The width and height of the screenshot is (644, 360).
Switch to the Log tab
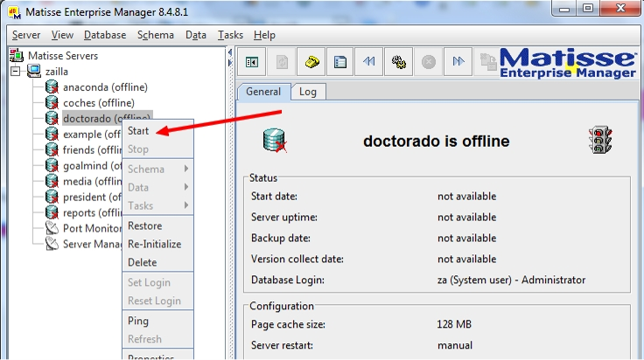[308, 92]
